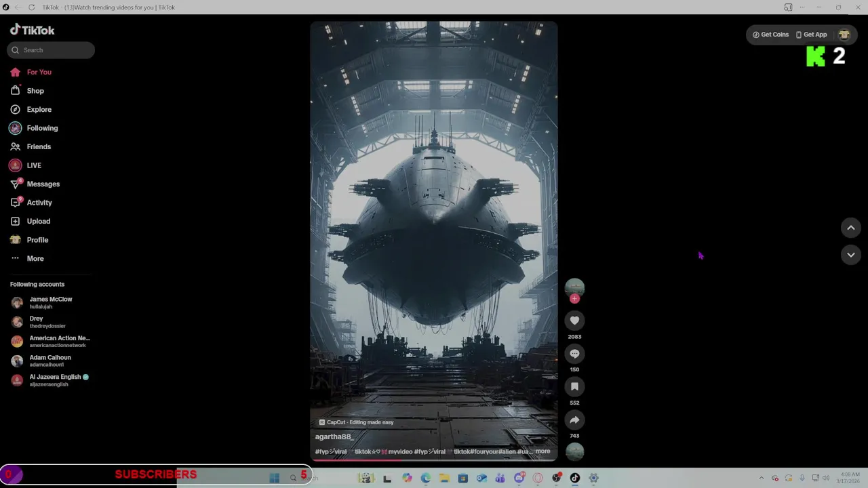
Task: Open the comments with speech bubble icon
Action: tap(574, 354)
